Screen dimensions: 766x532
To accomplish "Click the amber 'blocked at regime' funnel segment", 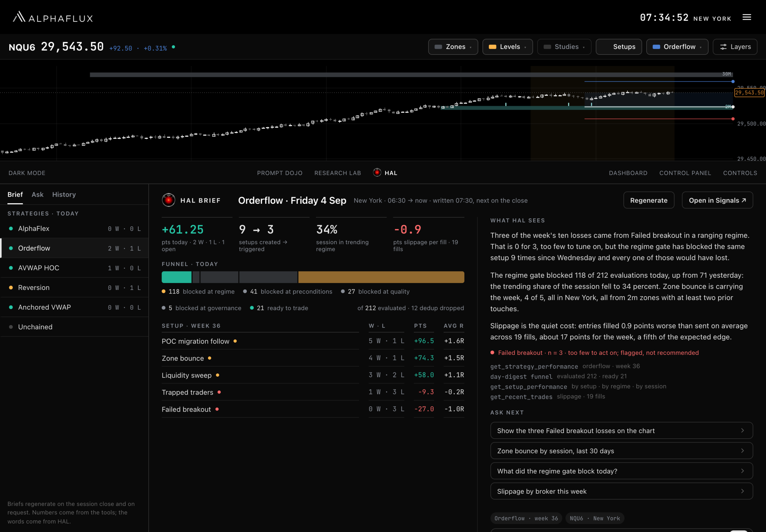I will click(x=381, y=277).
